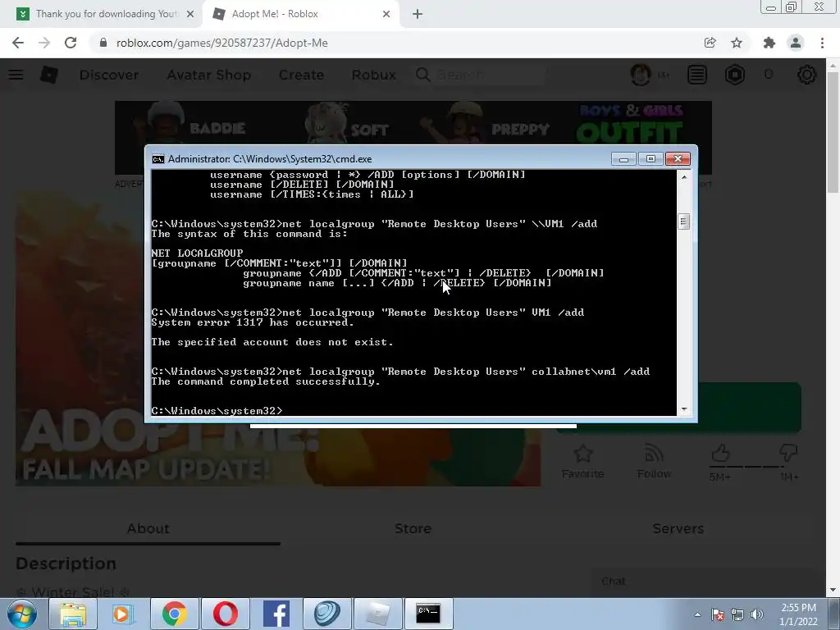Click the cmd taskbar button
Image resolution: width=840 pixels, height=630 pixels.
pyautogui.click(x=428, y=614)
